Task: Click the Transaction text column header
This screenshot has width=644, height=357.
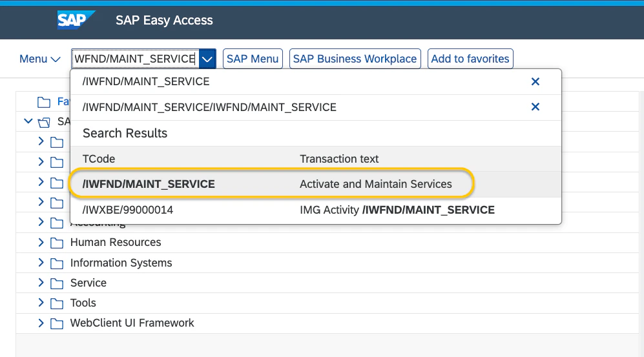Action: tap(339, 159)
